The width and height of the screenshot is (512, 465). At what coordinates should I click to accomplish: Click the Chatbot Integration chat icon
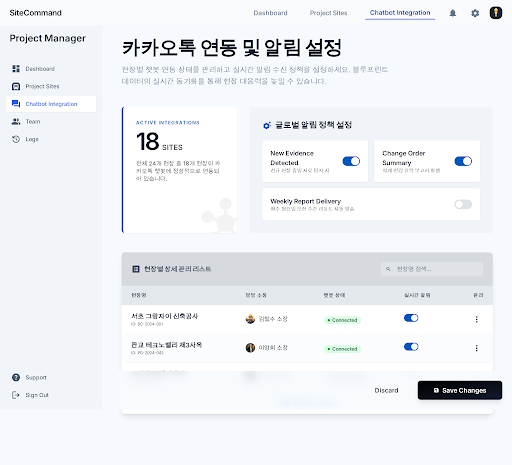[16, 104]
